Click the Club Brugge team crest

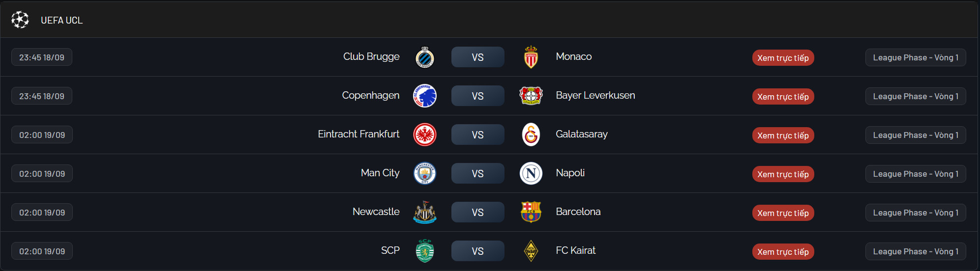pos(425,57)
